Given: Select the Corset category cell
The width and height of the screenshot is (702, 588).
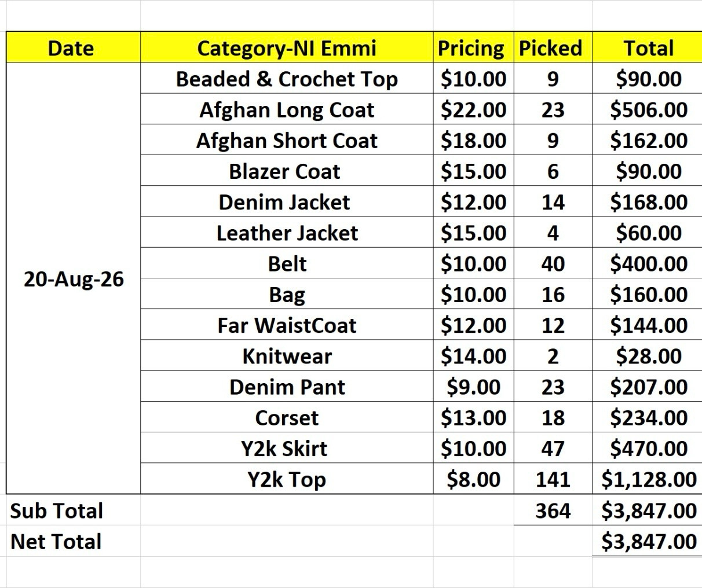Looking at the screenshot, I should [287, 417].
